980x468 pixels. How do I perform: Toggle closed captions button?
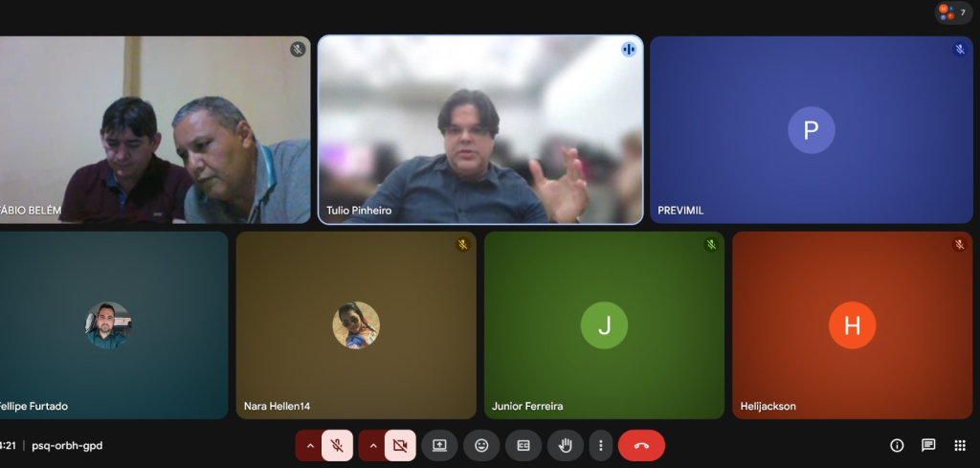pos(523,445)
